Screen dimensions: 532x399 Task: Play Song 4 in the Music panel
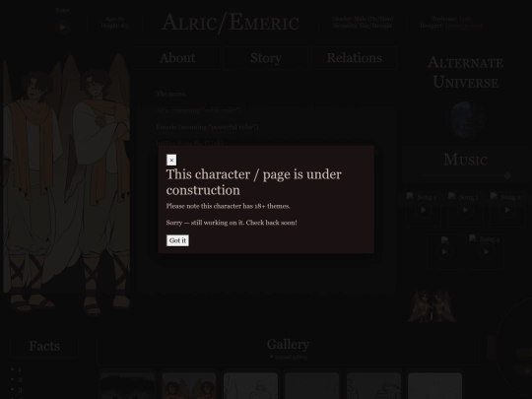[486, 252]
